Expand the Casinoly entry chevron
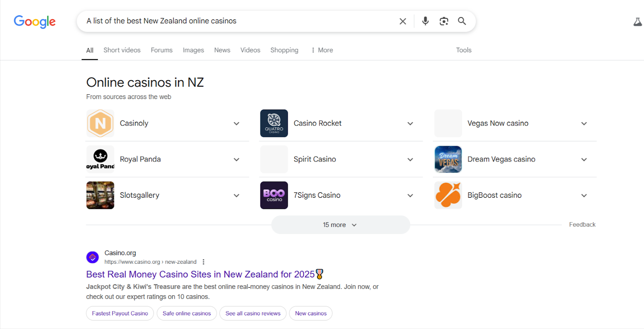Viewport: 644px width, 329px height. click(x=236, y=124)
